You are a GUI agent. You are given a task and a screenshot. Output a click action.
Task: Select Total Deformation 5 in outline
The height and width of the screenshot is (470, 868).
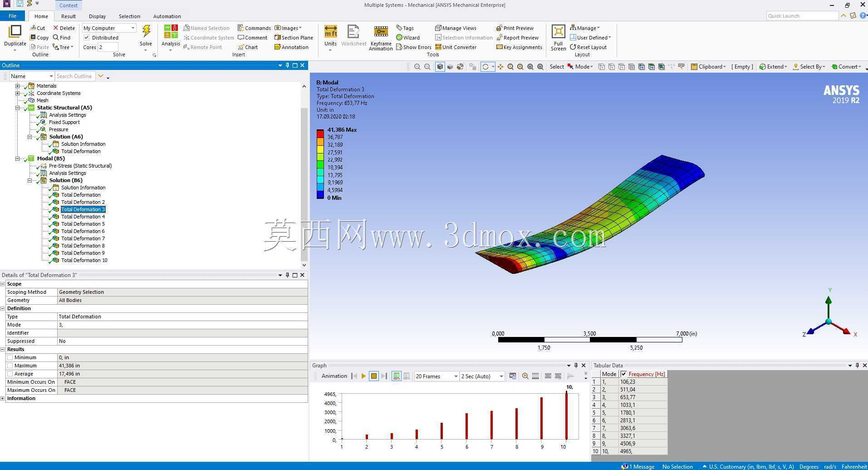[x=83, y=224]
